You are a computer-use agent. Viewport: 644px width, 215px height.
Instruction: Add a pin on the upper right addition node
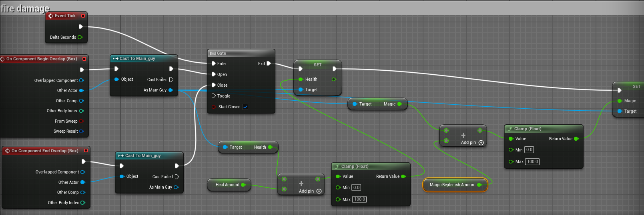coord(481,143)
